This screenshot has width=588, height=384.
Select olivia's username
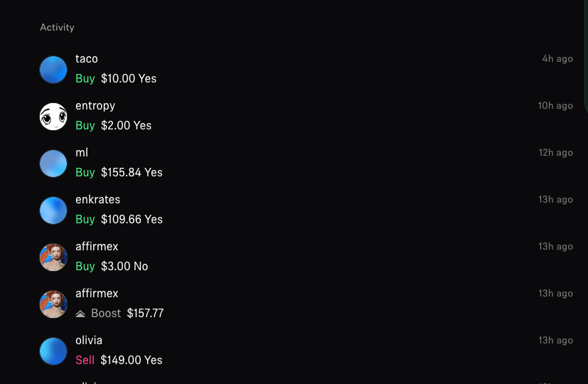(x=89, y=341)
